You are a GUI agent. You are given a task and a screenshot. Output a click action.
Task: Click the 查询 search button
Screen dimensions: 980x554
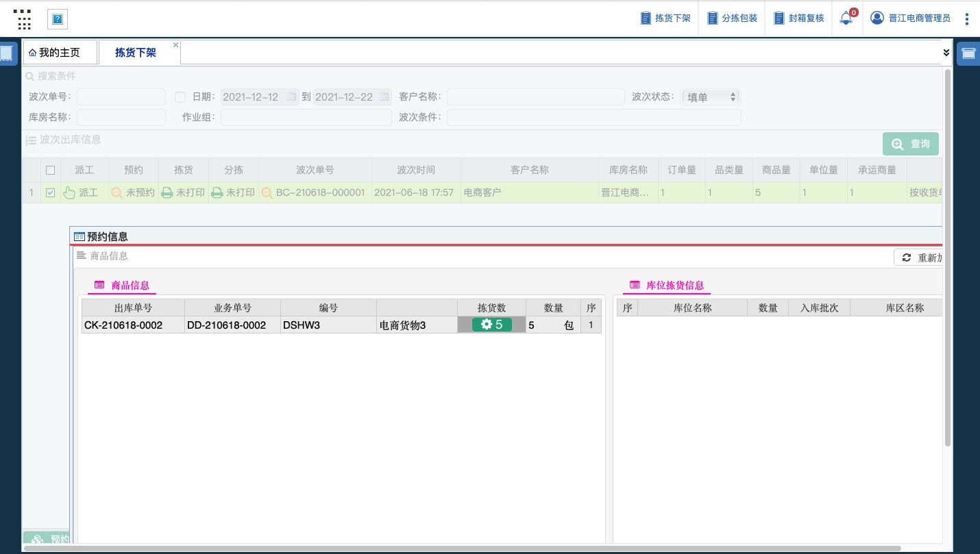click(x=911, y=144)
